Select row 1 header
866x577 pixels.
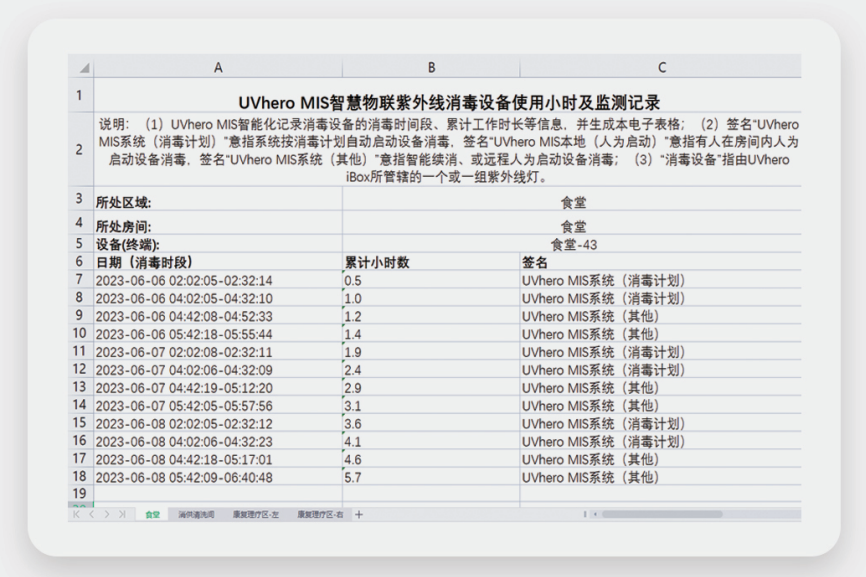pos(80,95)
